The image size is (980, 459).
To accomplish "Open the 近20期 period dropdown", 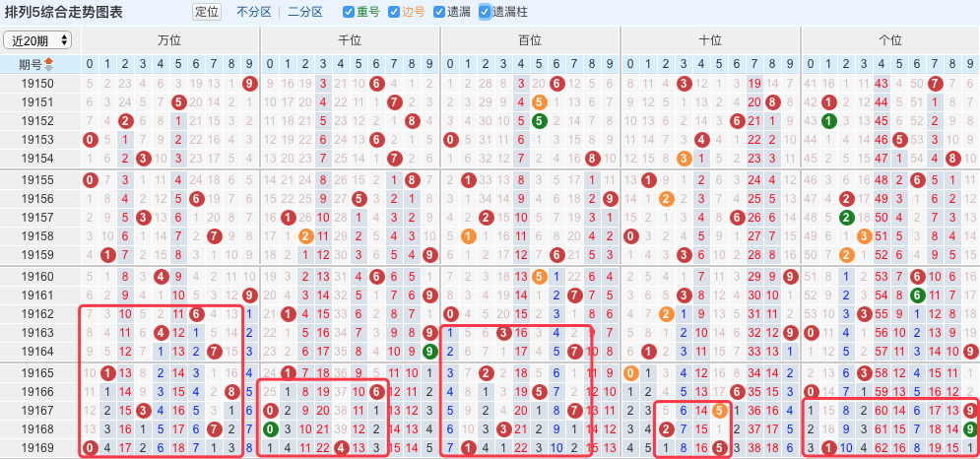I will pos(37,40).
